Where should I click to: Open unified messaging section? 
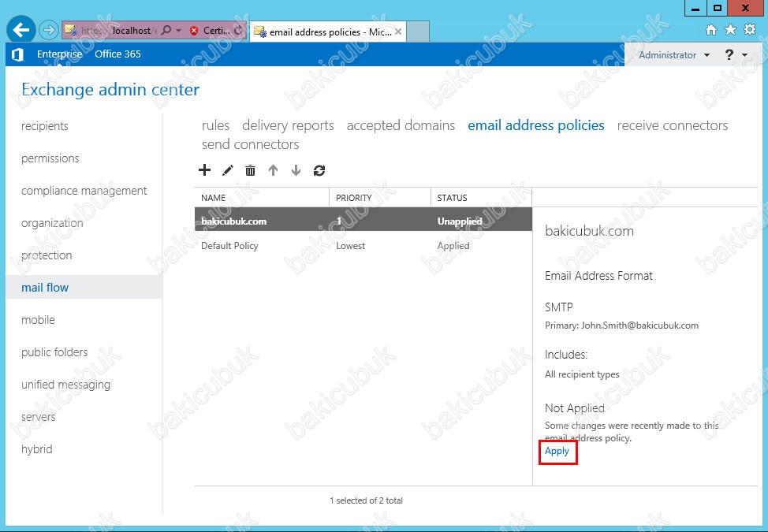coord(65,385)
